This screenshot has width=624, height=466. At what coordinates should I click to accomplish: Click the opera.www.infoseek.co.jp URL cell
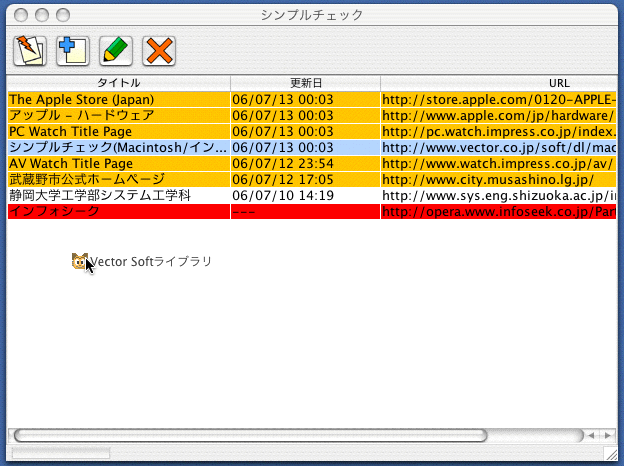499,211
